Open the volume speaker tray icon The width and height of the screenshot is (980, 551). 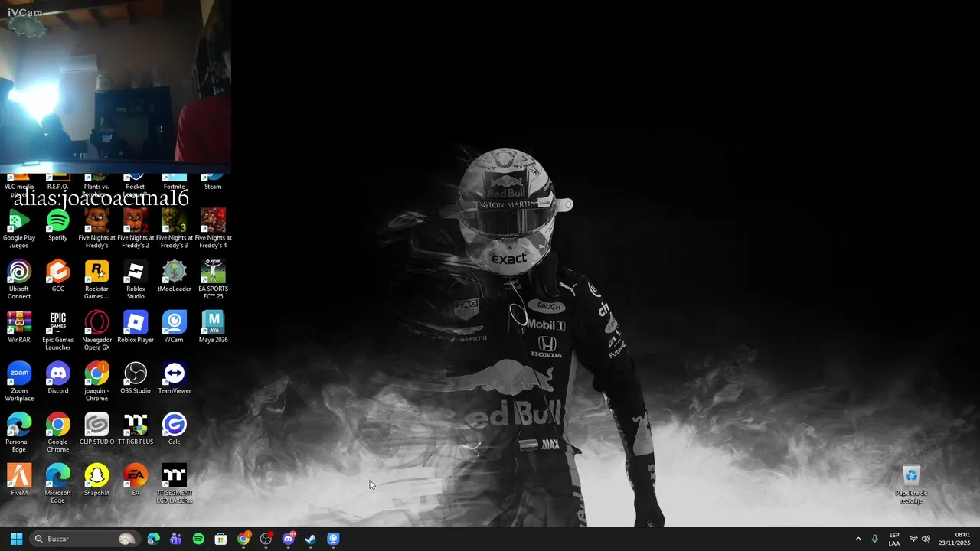[x=926, y=539]
